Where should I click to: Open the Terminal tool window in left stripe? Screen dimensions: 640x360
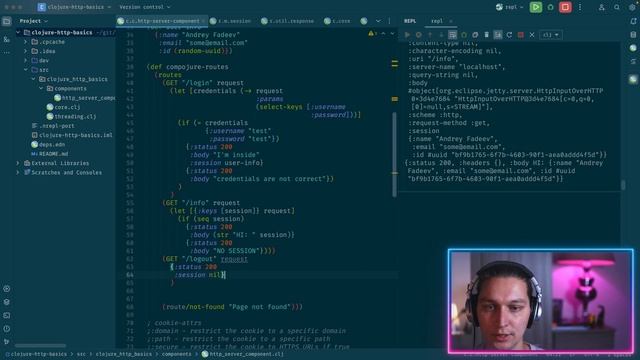7,315
